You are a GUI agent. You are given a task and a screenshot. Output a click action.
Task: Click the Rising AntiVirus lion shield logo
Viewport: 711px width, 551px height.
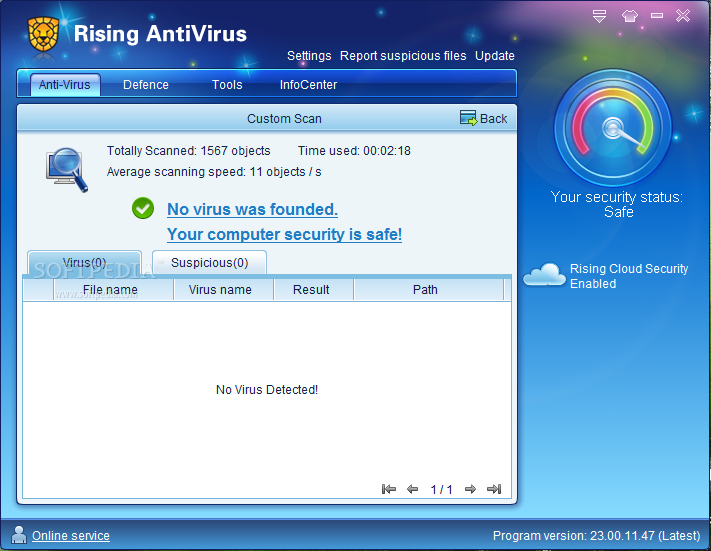tap(43, 34)
